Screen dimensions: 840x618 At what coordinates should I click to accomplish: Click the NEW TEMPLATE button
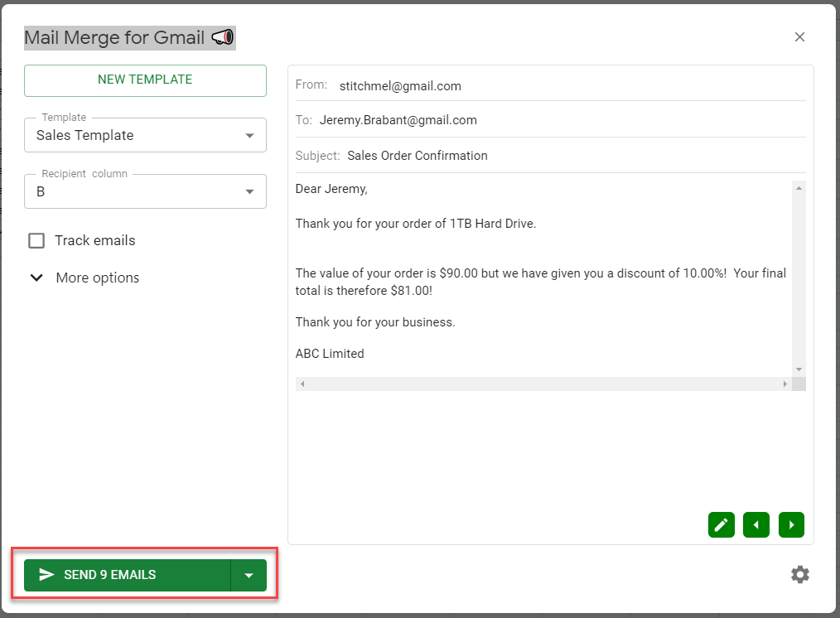point(145,80)
